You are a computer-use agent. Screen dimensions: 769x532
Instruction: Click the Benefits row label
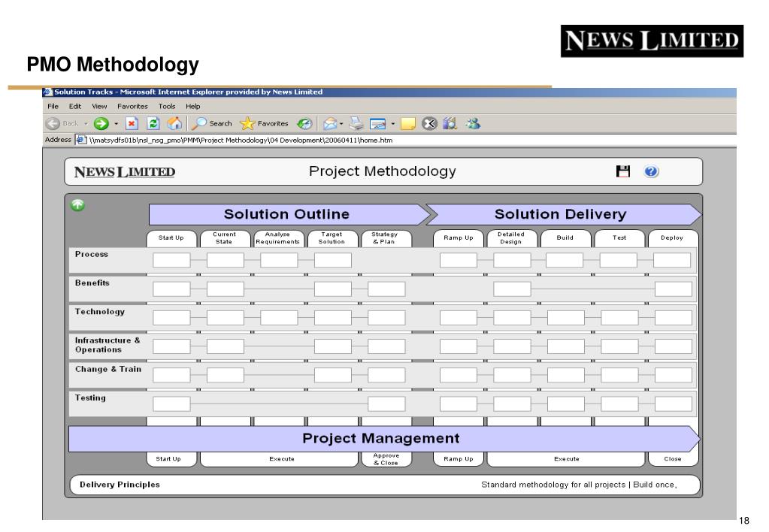tap(92, 283)
